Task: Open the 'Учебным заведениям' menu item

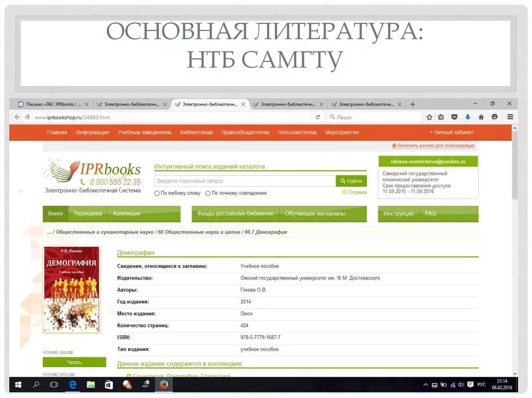Action: pos(144,132)
